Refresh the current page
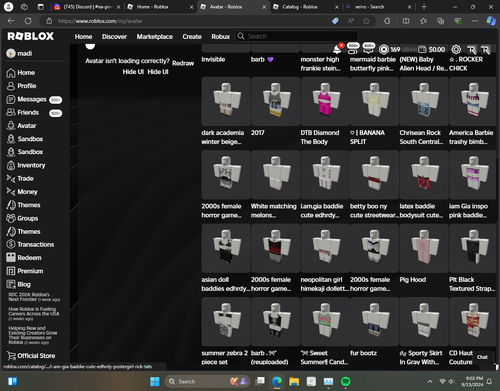 [28, 21]
